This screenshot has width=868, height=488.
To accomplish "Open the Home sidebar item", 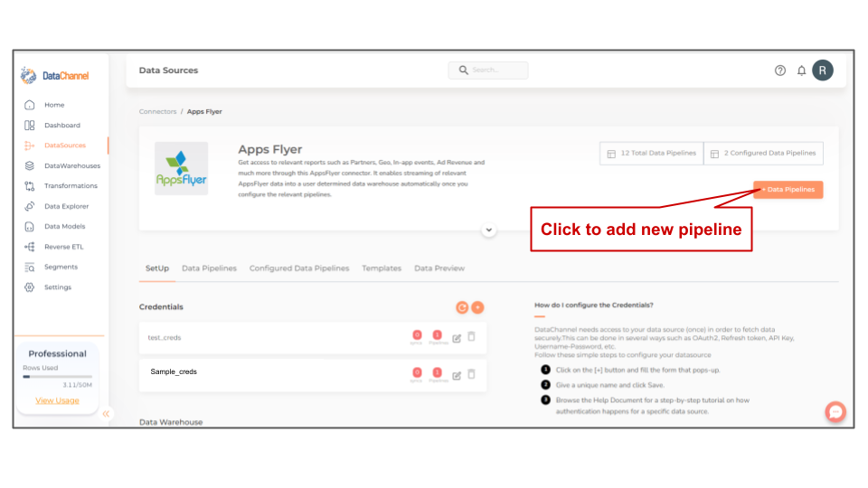I will 53,105.
